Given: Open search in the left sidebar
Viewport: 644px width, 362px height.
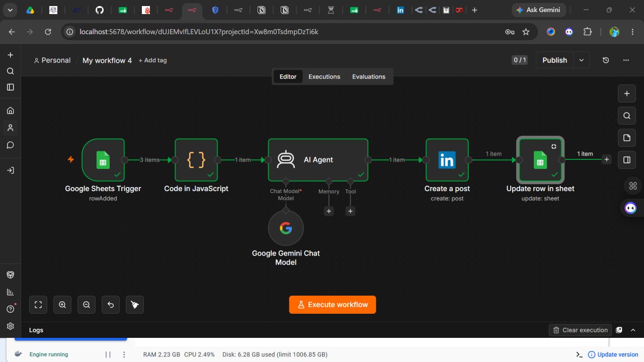Looking at the screenshot, I should pos(10,71).
